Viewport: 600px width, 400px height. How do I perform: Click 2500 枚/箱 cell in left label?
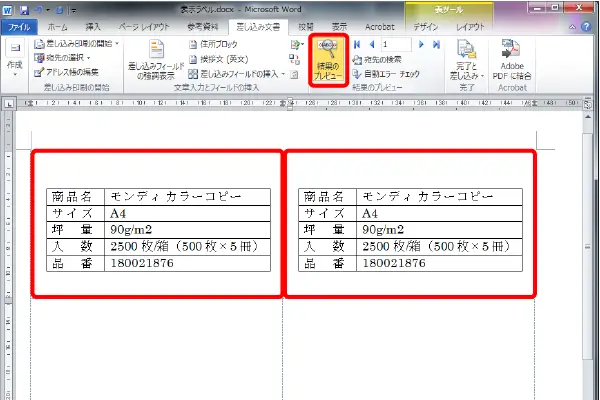(188, 247)
